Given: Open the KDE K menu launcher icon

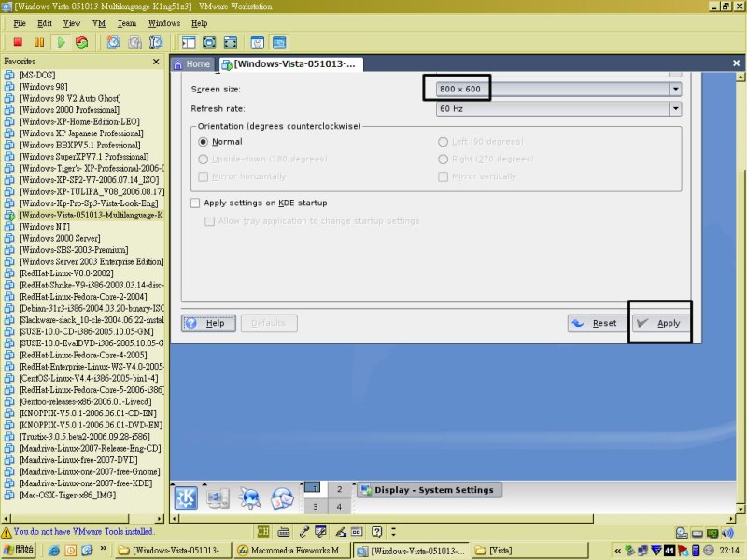Looking at the screenshot, I should pos(186,498).
